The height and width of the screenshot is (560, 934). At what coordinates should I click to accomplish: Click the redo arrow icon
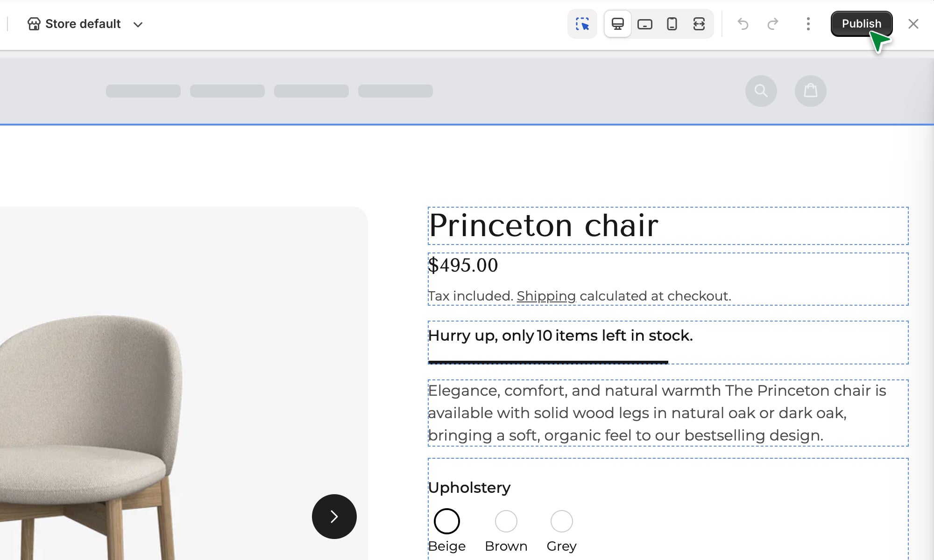coord(773,24)
